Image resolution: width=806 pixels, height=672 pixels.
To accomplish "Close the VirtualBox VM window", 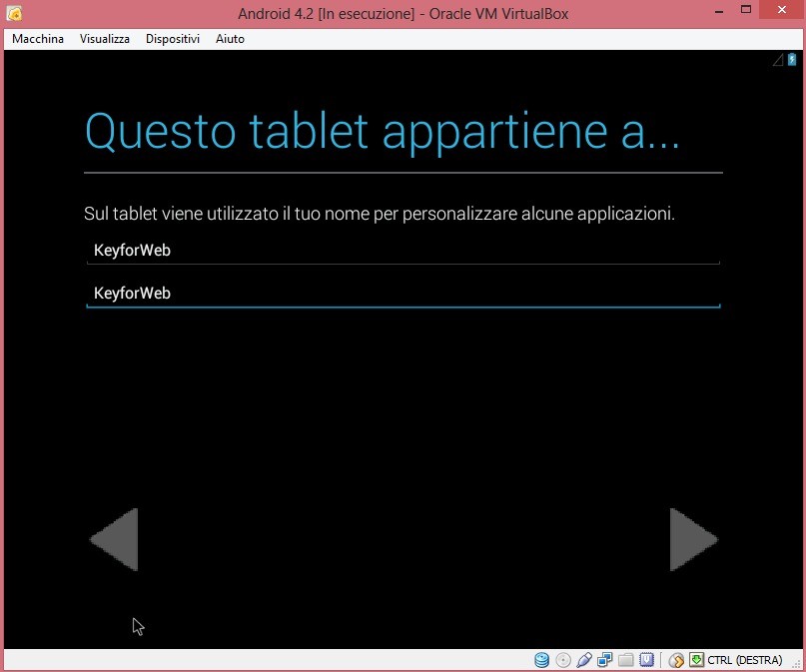I will click(x=779, y=12).
